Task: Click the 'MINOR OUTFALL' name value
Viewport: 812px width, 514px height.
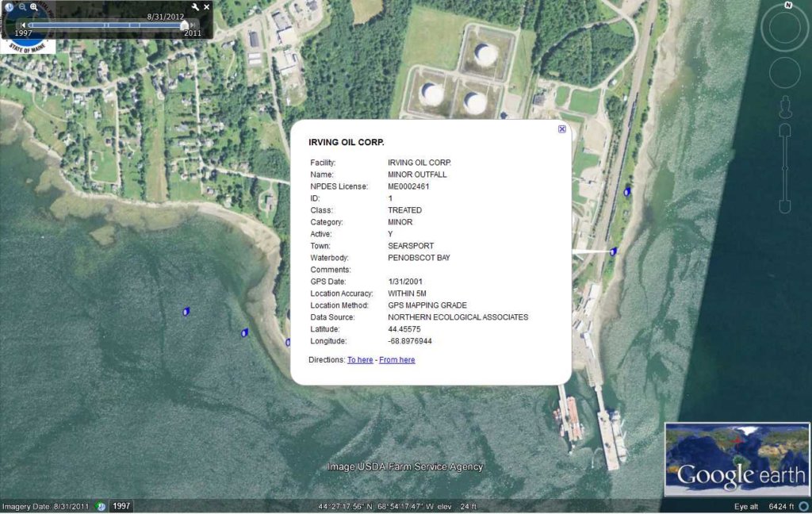Action: pos(417,175)
